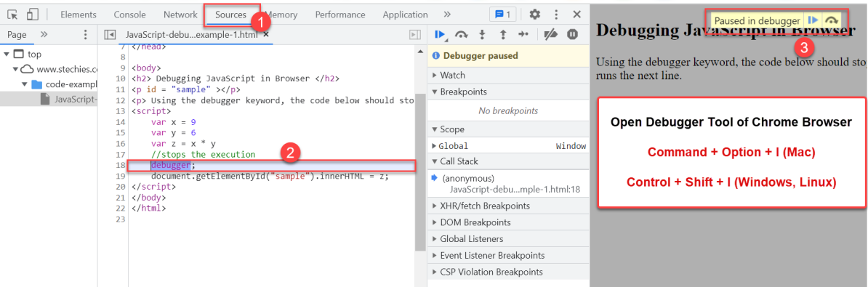Expand the Global scope entry
Viewport: 868px width, 287px height.
tap(434, 146)
